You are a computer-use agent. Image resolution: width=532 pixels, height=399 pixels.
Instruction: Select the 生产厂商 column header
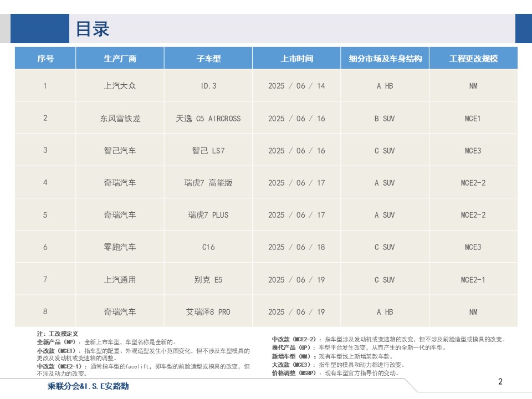click(x=120, y=58)
